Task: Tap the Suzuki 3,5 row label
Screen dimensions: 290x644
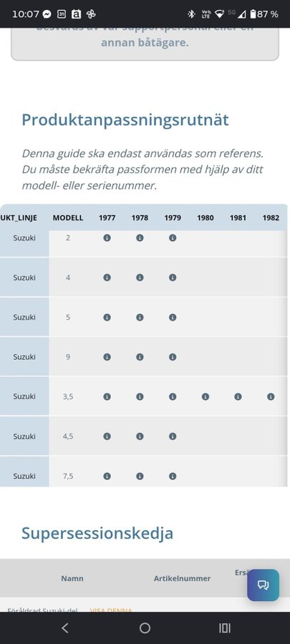Action: (x=24, y=396)
